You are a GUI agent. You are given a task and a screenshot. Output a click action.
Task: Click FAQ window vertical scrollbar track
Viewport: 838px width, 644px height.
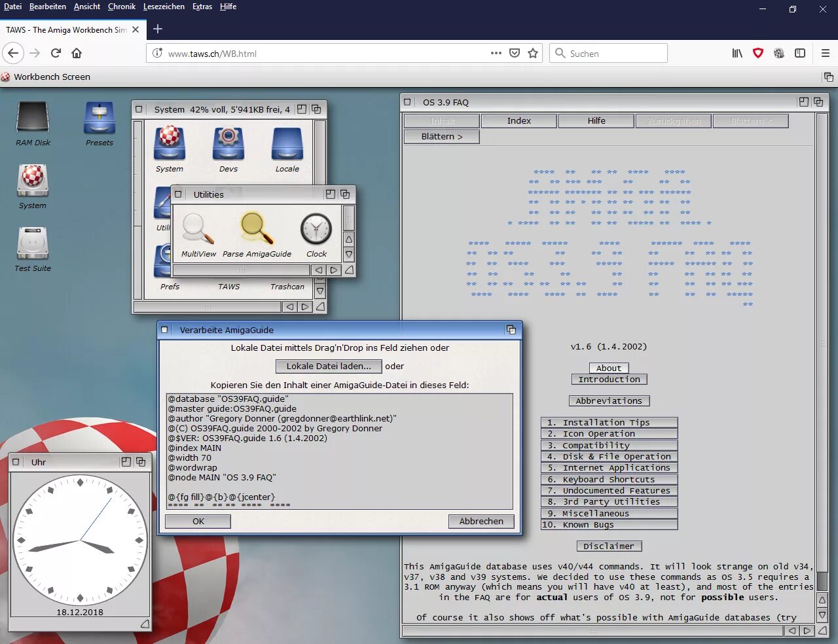pyautogui.click(x=822, y=353)
